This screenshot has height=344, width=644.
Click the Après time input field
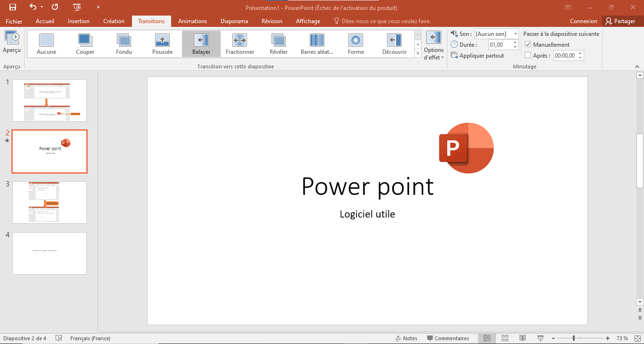point(565,55)
